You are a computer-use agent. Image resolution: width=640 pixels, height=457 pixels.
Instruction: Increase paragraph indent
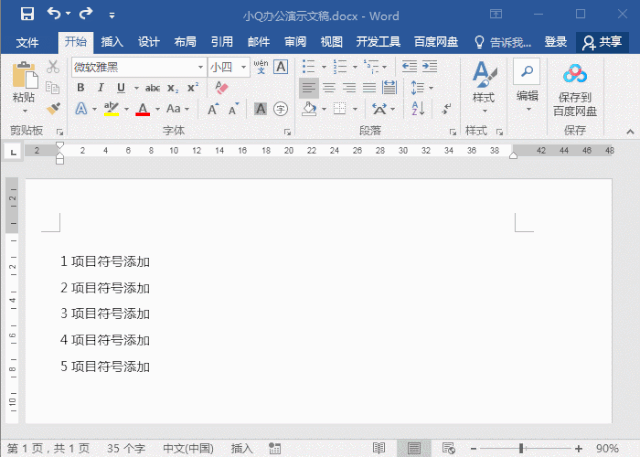(429, 66)
